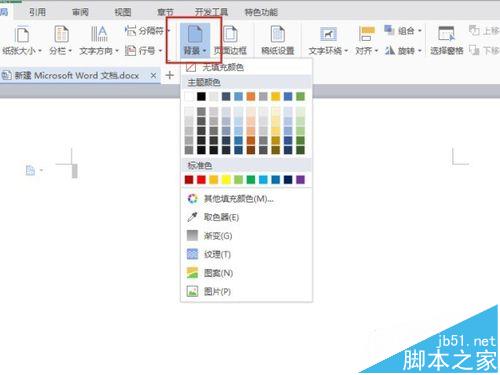
Task: Click the 文字环绕 text wrap icon
Action: click(x=328, y=35)
